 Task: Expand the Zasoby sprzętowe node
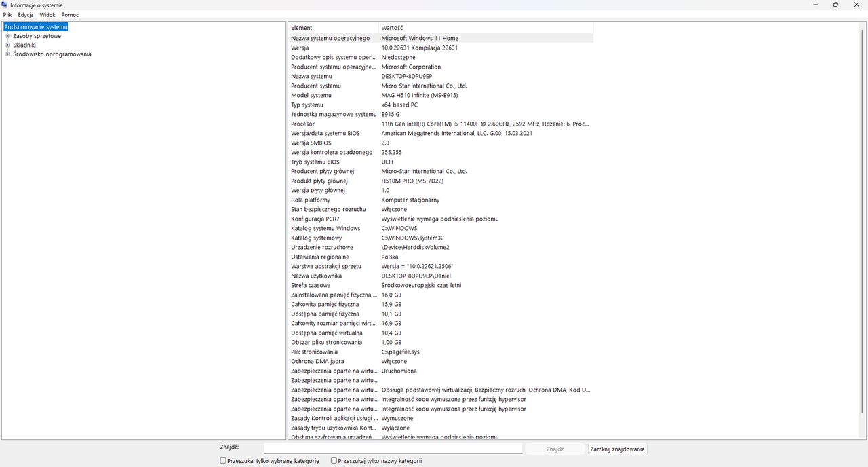click(8, 36)
